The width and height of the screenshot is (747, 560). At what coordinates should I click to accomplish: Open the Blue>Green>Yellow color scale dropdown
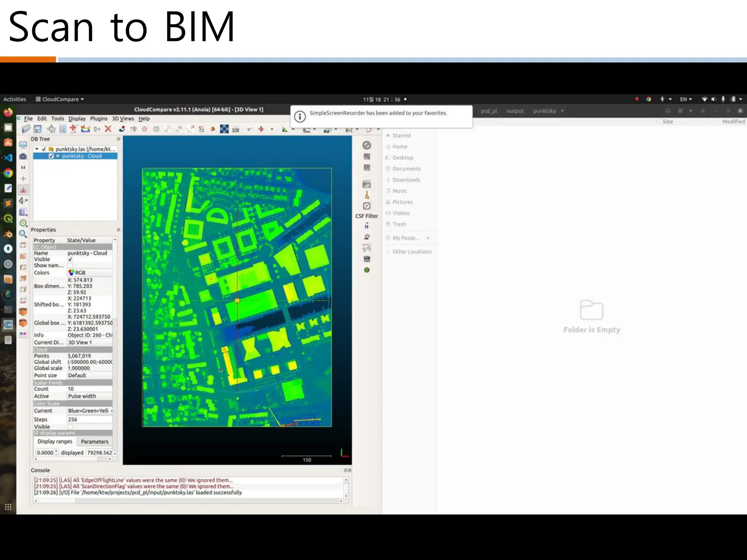90,411
